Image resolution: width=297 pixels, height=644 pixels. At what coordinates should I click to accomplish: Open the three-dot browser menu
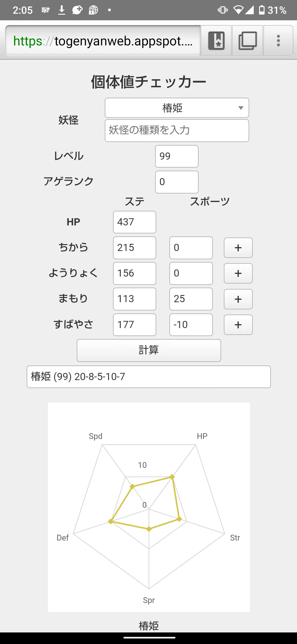coord(278,40)
